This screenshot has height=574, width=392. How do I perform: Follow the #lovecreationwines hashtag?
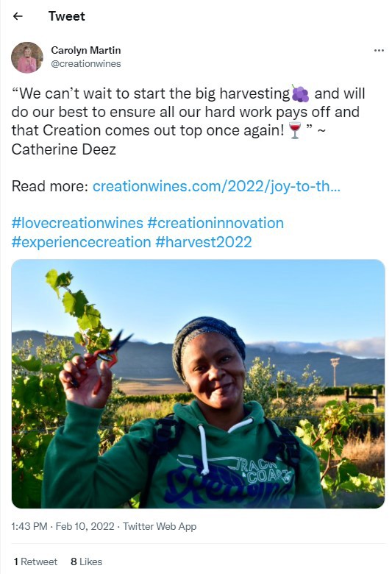click(77, 223)
